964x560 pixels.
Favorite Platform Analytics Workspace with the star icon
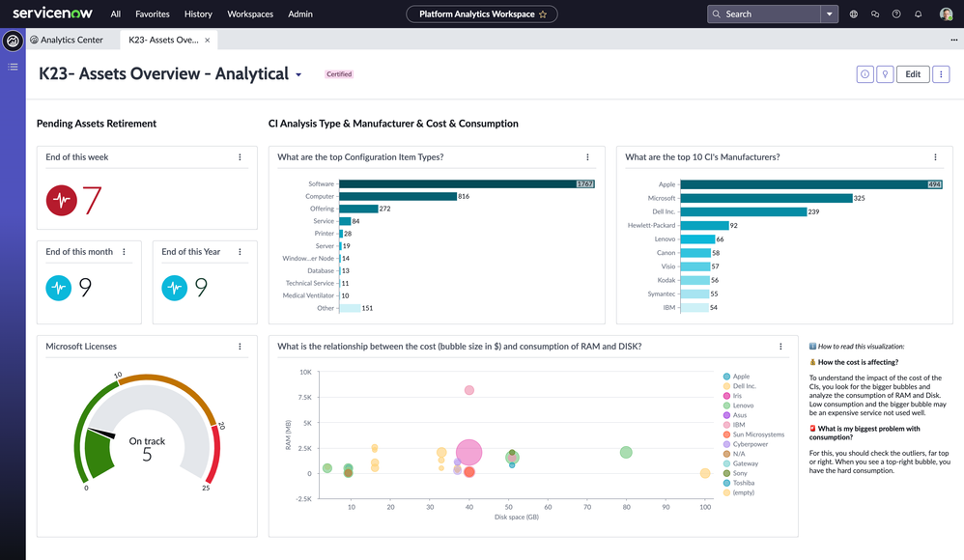[542, 14]
